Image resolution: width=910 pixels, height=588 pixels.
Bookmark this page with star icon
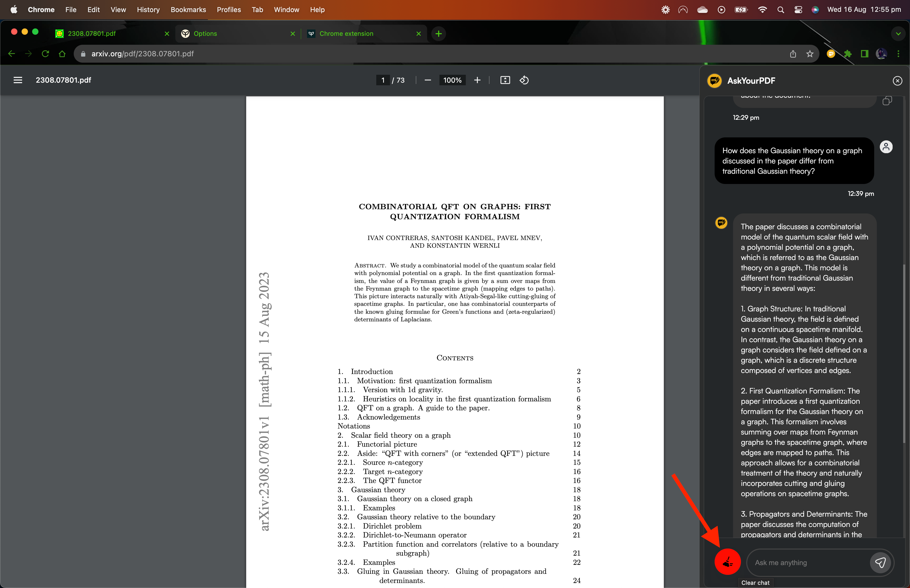tap(810, 54)
